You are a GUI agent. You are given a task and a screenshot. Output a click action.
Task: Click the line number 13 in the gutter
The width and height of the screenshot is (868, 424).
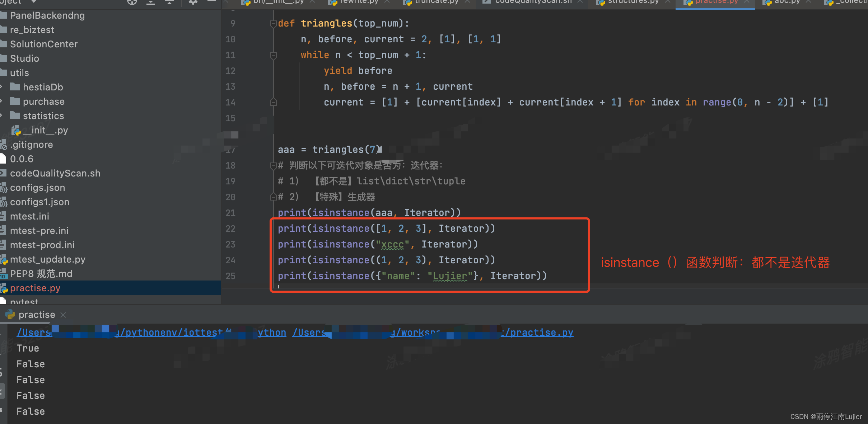(230, 86)
